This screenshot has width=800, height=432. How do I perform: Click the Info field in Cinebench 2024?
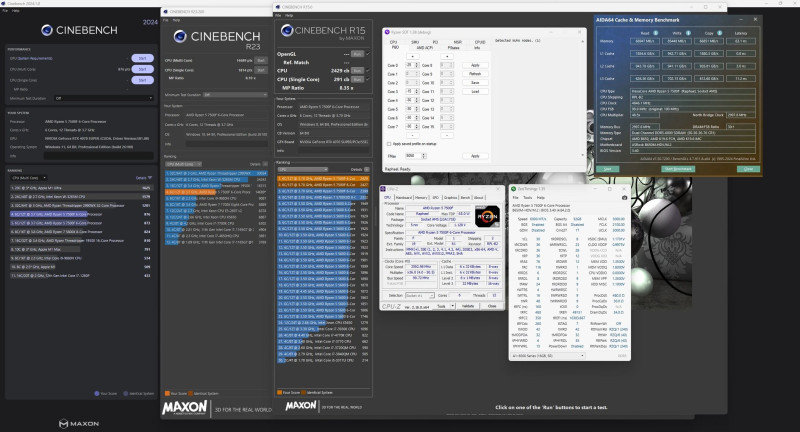(x=98, y=156)
